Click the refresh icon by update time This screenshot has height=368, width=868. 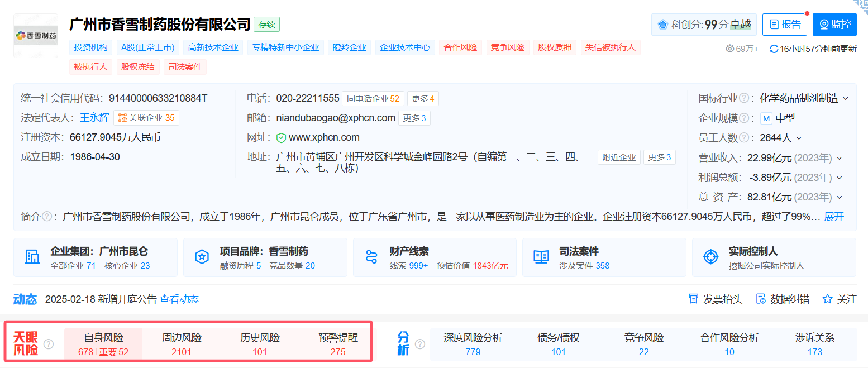[774, 49]
